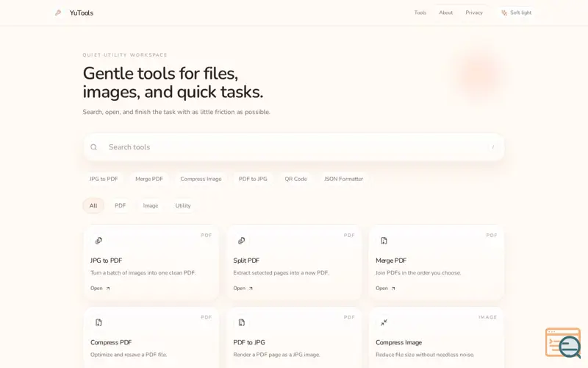Click 'Reduce file size without needless noise.' text
The height and width of the screenshot is (368, 588).
pyautogui.click(x=425, y=355)
